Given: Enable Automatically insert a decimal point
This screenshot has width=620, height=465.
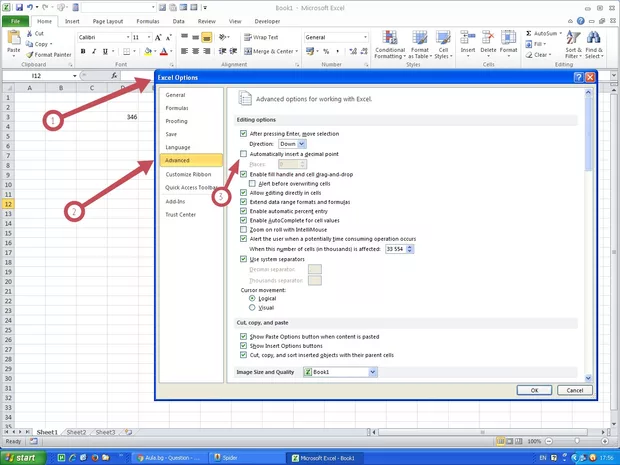Looking at the screenshot, I should (x=244, y=154).
